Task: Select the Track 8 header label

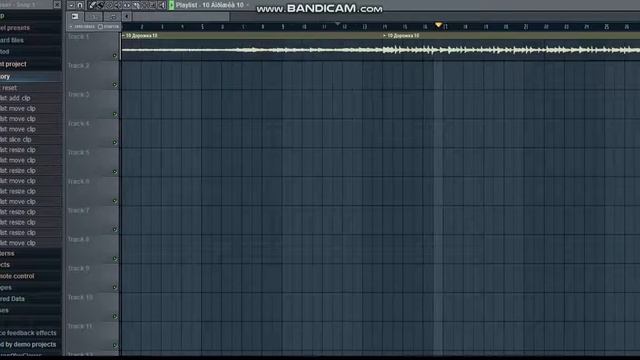Action: tap(78, 239)
